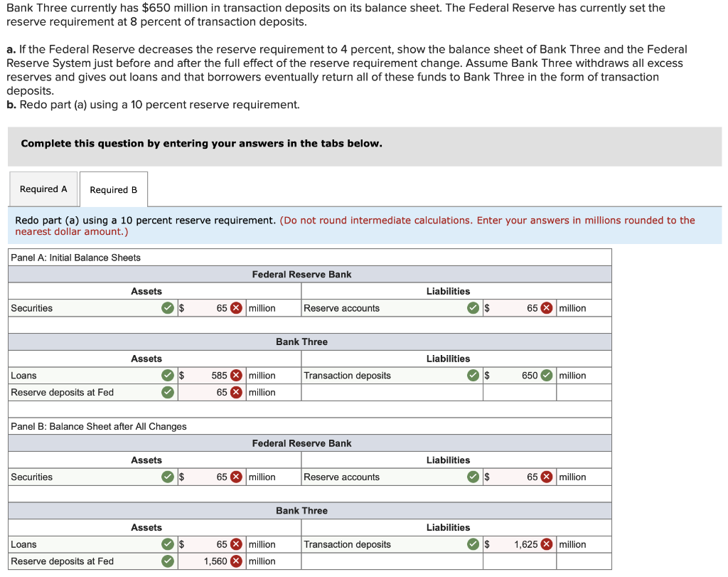Screen dimensions: 728x577
Task: Open Panel B 'Loans' account selector
Action: (x=93, y=544)
